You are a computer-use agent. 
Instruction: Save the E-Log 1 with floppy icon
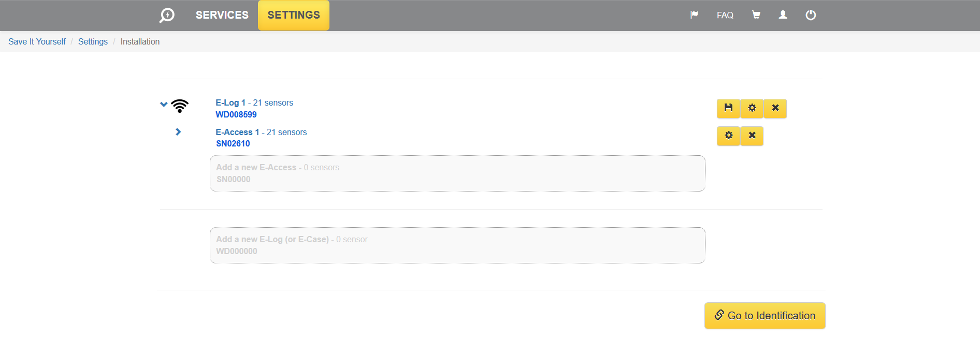(728, 108)
